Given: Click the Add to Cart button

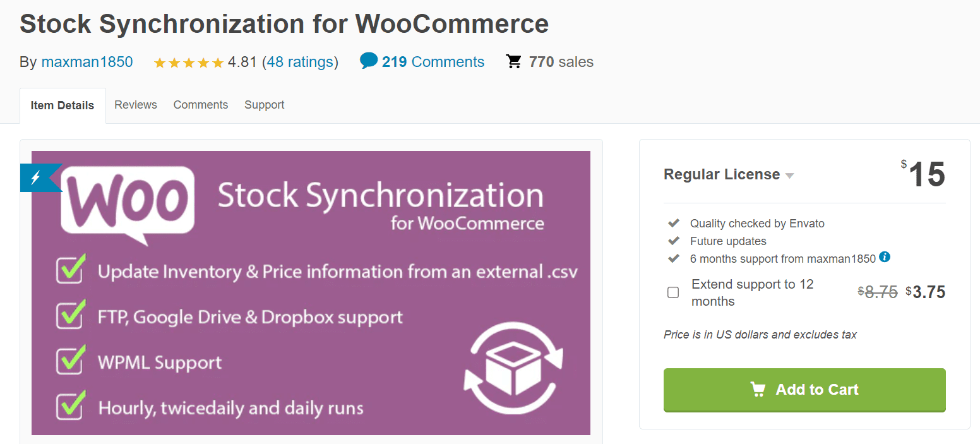Looking at the screenshot, I should pos(804,390).
